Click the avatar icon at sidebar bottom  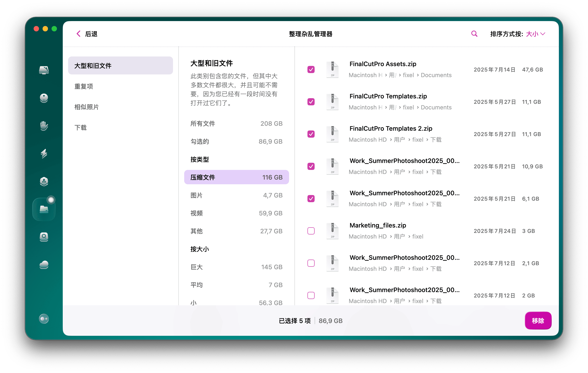pos(44,319)
